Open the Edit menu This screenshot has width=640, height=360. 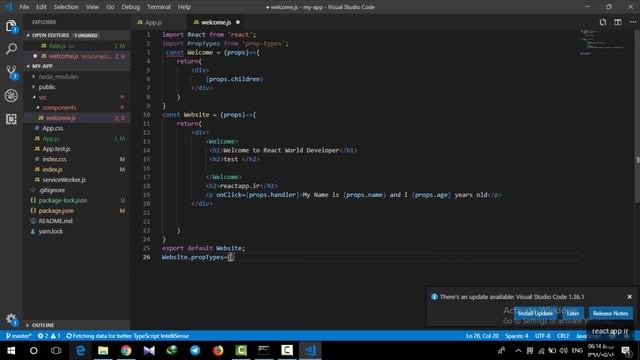[x=41, y=7]
